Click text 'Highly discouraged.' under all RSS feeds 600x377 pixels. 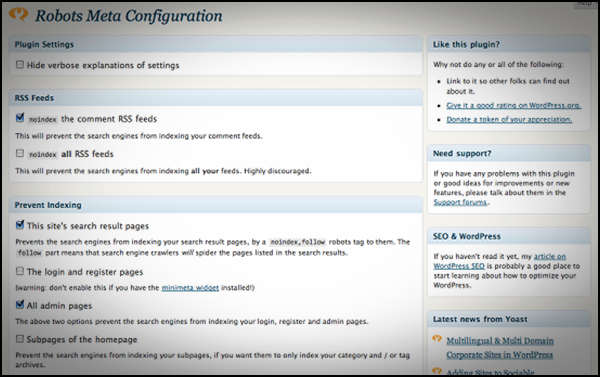click(x=278, y=171)
